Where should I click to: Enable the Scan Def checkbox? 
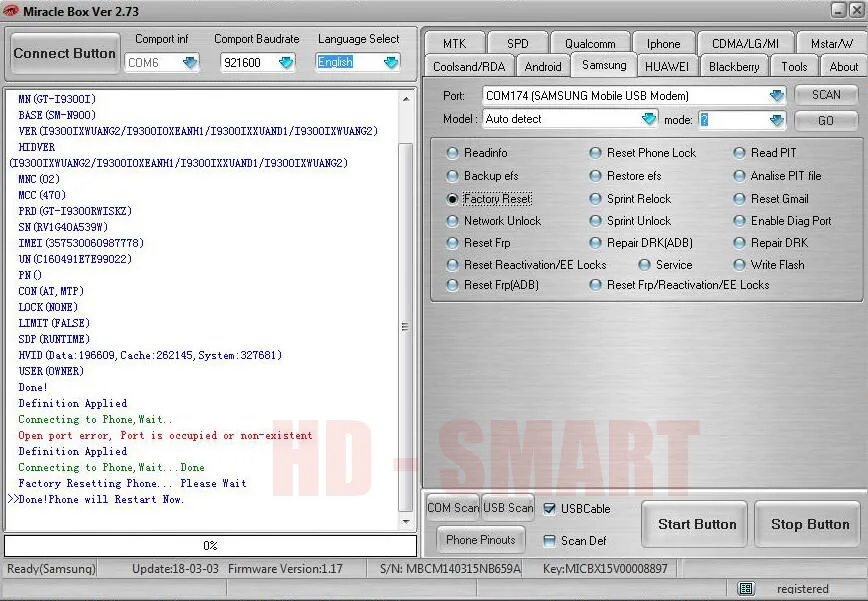click(549, 541)
